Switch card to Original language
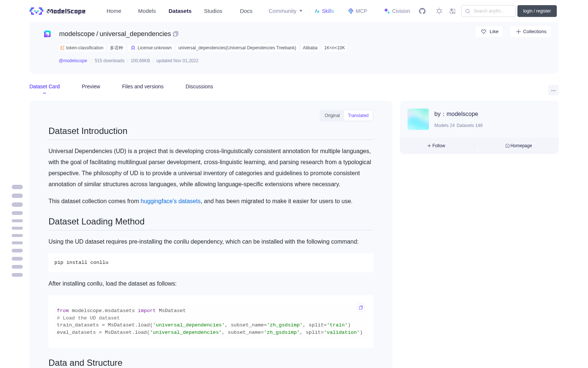Screen dimensions: 588x368 pyautogui.click(x=332, y=116)
